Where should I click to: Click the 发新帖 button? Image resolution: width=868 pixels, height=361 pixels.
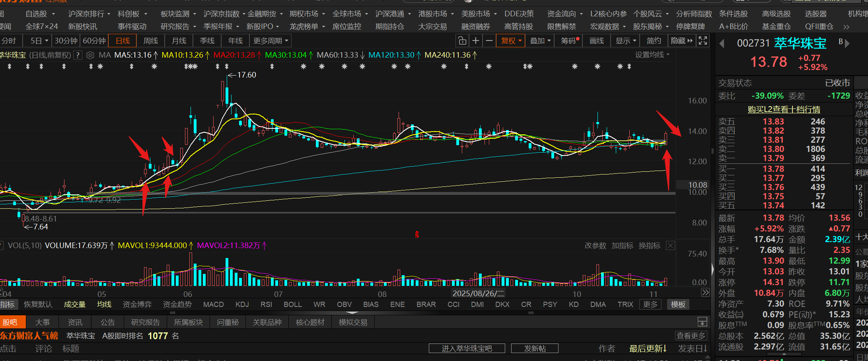[x=535, y=349]
